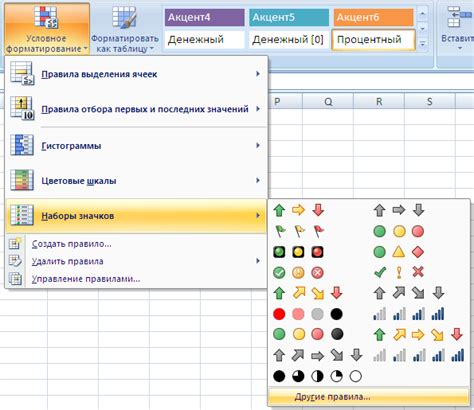
Task: Click the Управление правилами icon
Action: click(x=15, y=278)
